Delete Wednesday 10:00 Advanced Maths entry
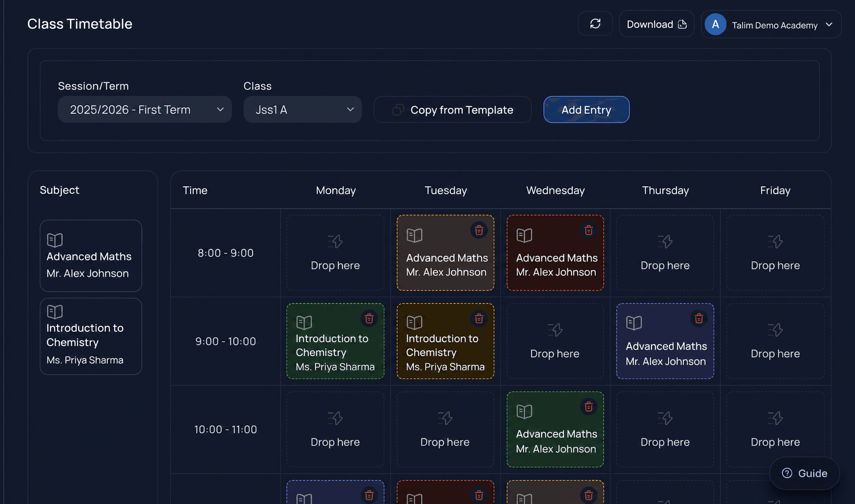Viewport: 855px width, 504px height. 588,406
